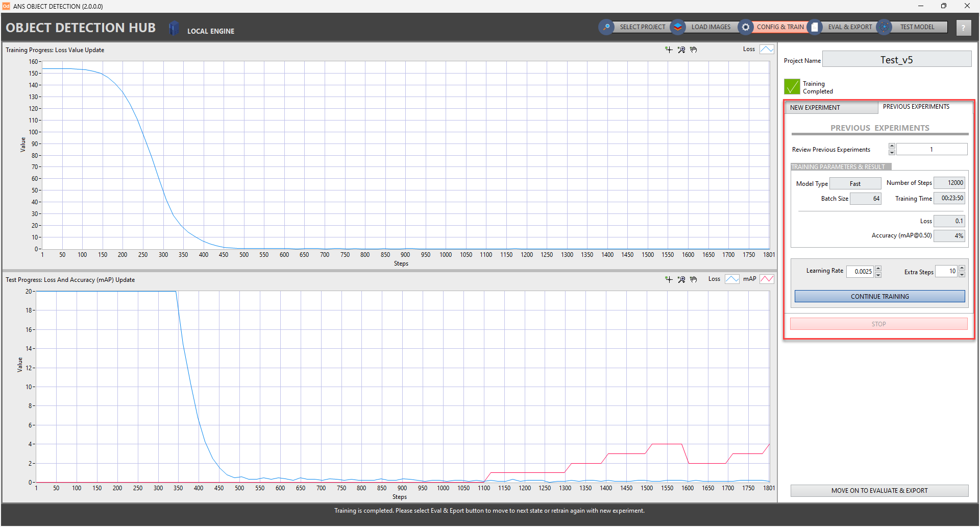Go to the Eval & Export step
Viewport: 980px width, 527px height.
pyautogui.click(x=849, y=27)
